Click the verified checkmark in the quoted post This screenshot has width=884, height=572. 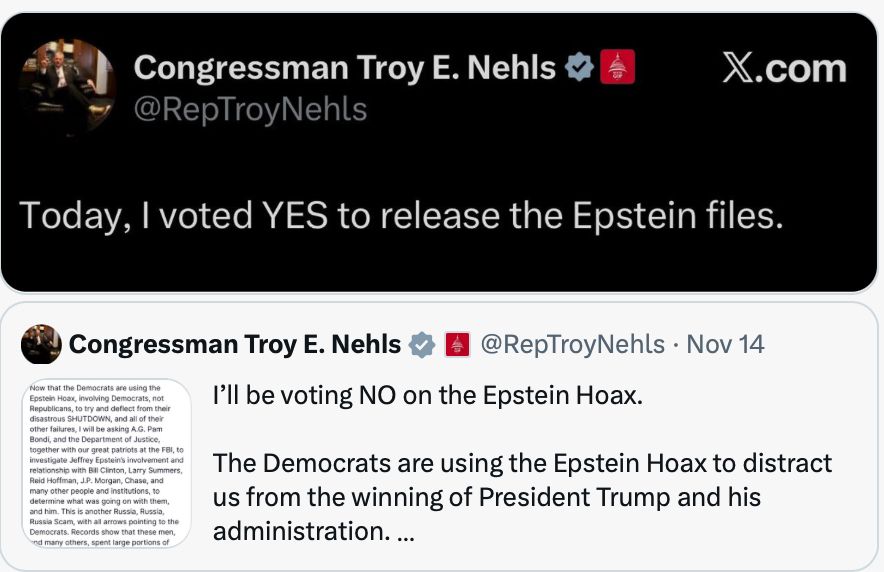click(423, 345)
